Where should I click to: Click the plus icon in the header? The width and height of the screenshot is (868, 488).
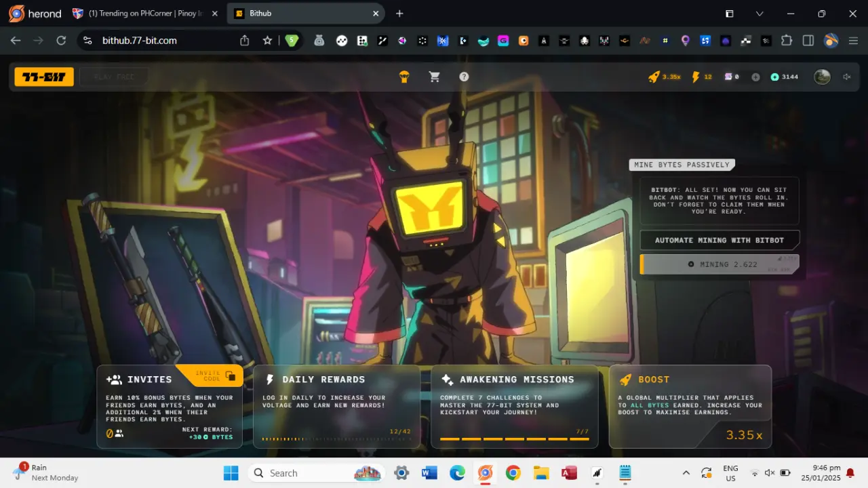click(x=755, y=77)
